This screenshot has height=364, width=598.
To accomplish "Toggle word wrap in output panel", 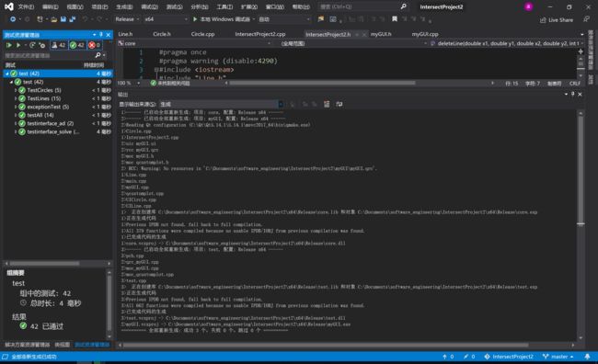I will (339, 104).
